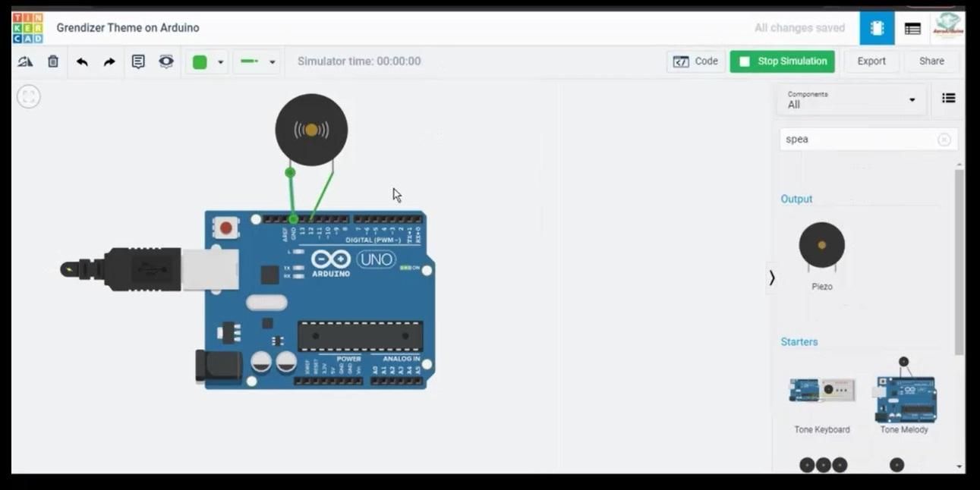Image resolution: width=980 pixels, height=490 pixels.
Task: Open the wire style dropdown
Action: (x=272, y=61)
